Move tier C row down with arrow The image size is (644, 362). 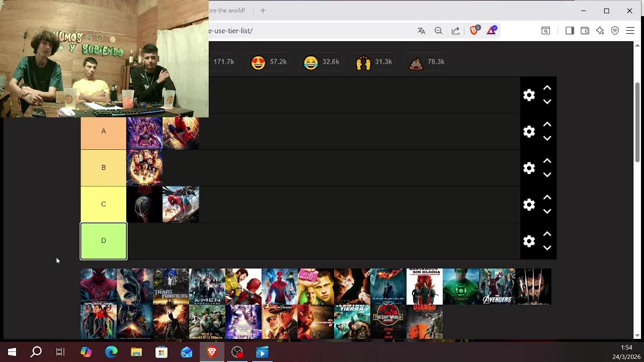(547, 212)
